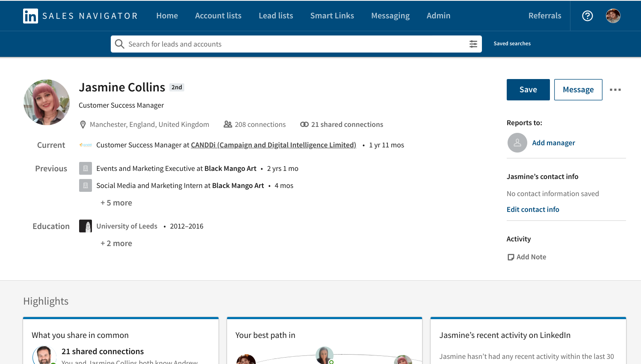Go to the Home tab

[x=167, y=16]
